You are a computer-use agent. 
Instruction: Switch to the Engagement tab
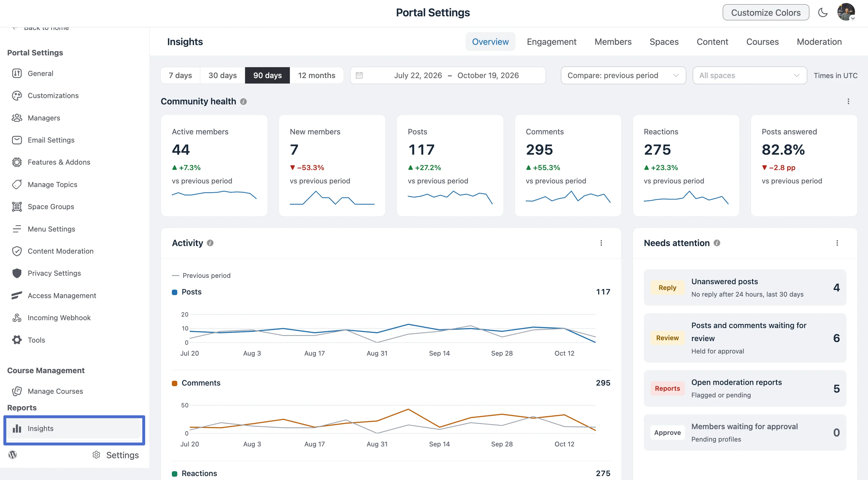pos(552,42)
